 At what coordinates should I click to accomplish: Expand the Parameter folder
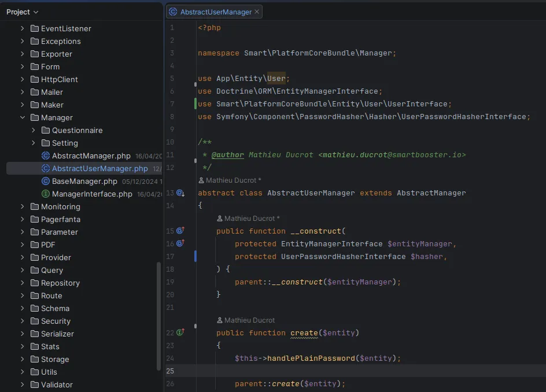click(23, 232)
